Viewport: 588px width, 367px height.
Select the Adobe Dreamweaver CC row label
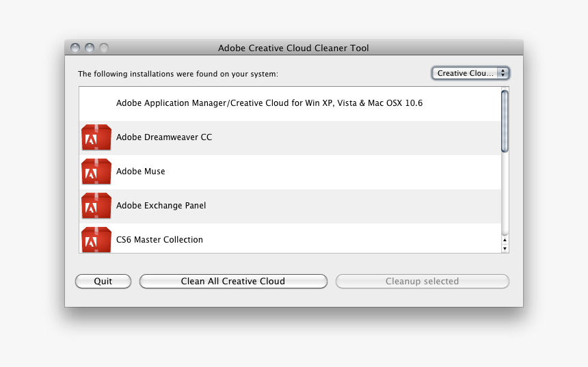(164, 137)
